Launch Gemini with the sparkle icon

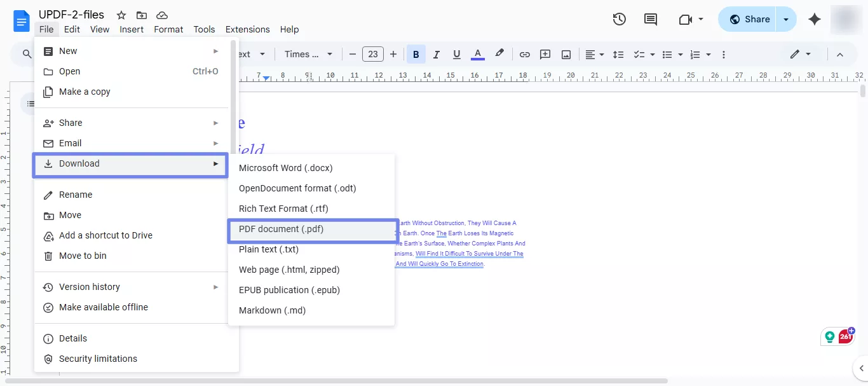pyautogui.click(x=815, y=19)
